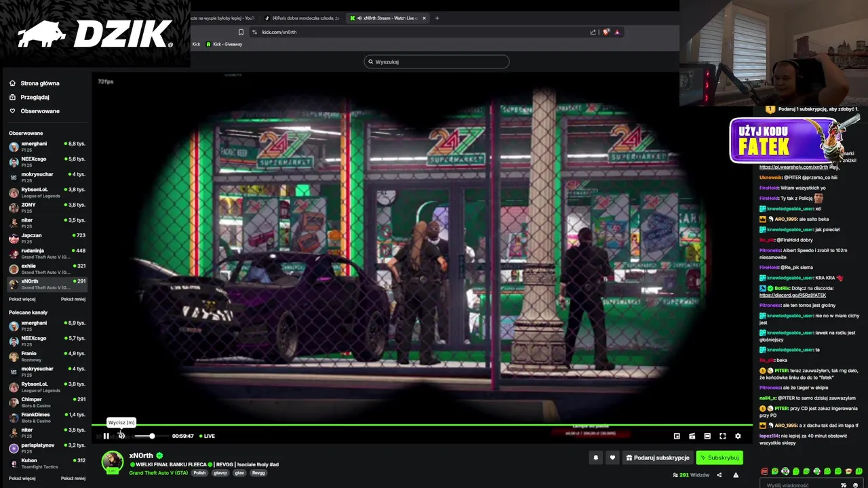Open Kick - Giveaway bookmark

(224, 44)
